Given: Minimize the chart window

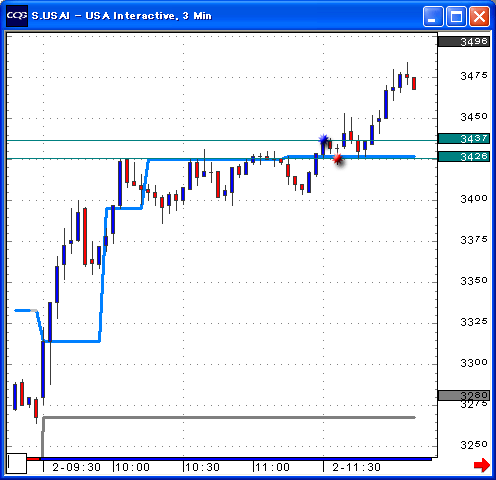Looking at the screenshot, I should pos(433,16).
